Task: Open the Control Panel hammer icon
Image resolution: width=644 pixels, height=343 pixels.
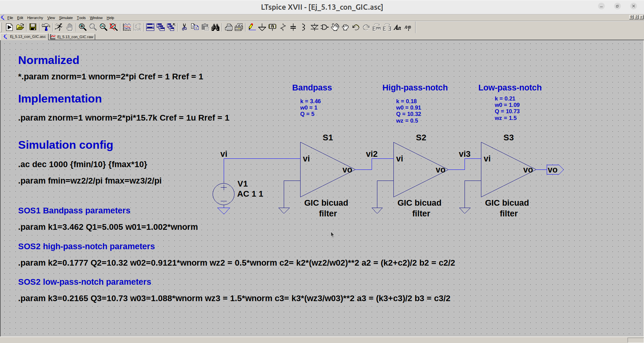Action: (46, 27)
